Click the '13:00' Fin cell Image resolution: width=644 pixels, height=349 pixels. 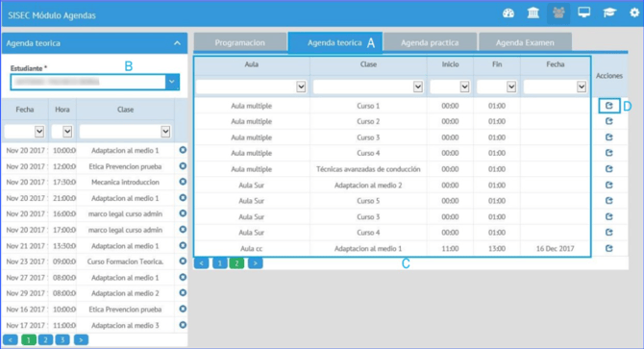tap(497, 248)
